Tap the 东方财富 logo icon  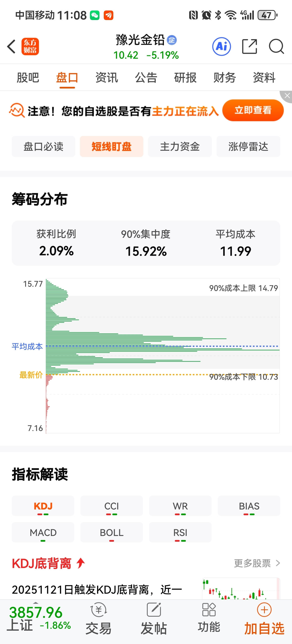click(30, 47)
